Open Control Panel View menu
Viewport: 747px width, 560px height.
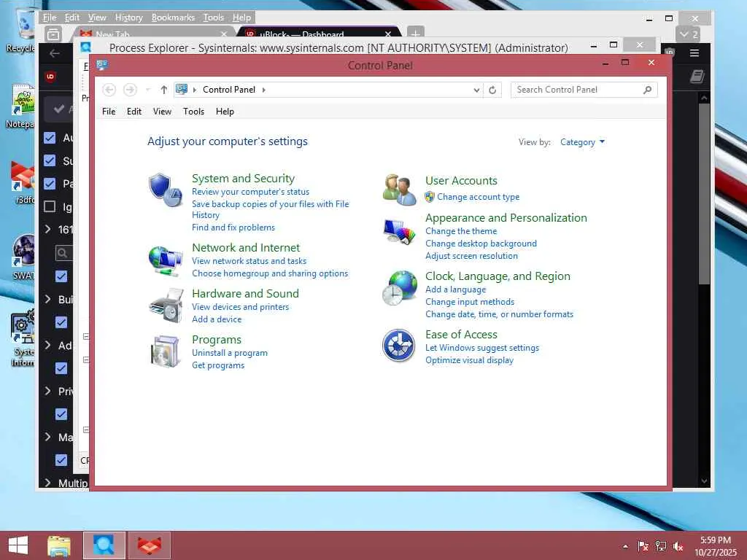point(162,112)
